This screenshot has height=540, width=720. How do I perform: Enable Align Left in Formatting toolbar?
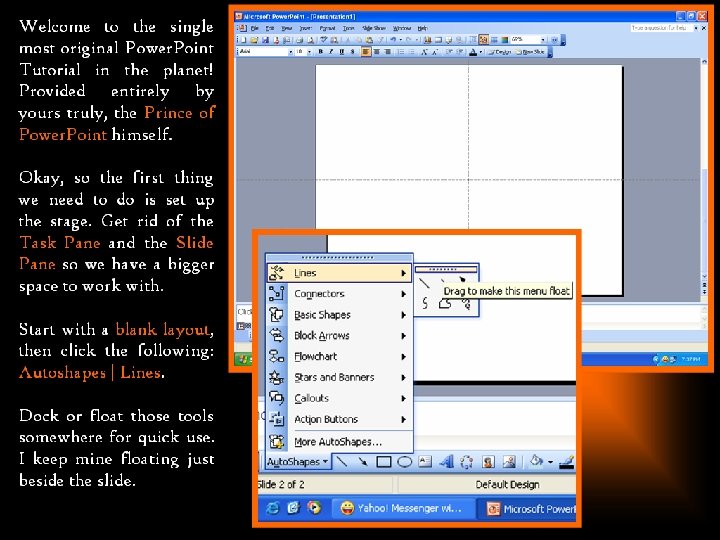click(x=366, y=52)
